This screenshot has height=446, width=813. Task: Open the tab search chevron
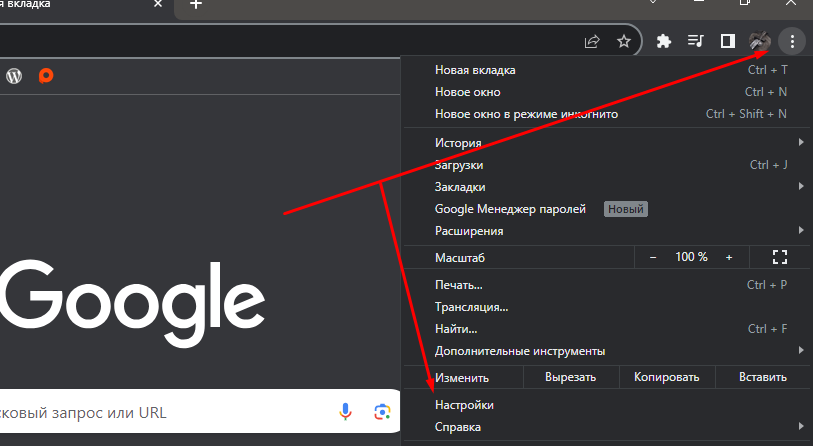pos(653,3)
